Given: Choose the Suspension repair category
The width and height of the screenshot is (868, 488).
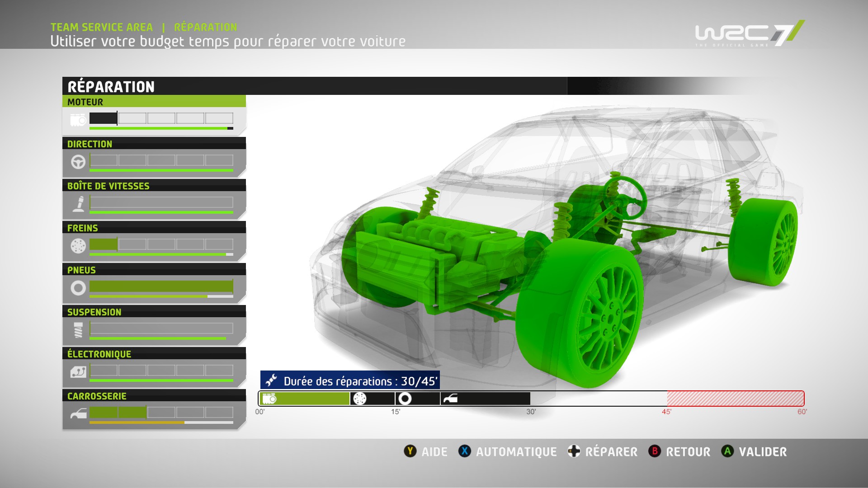Looking at the screenshot, I should [154, 325].
